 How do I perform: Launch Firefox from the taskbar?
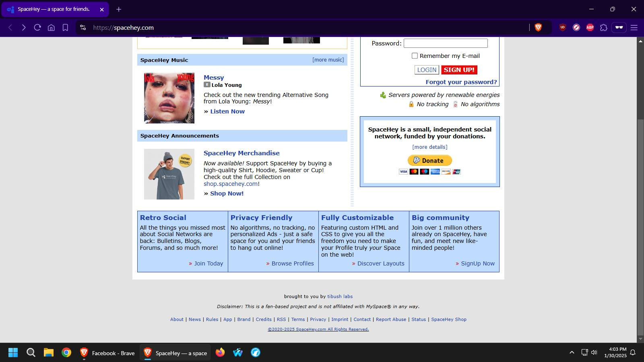(220, 353)
